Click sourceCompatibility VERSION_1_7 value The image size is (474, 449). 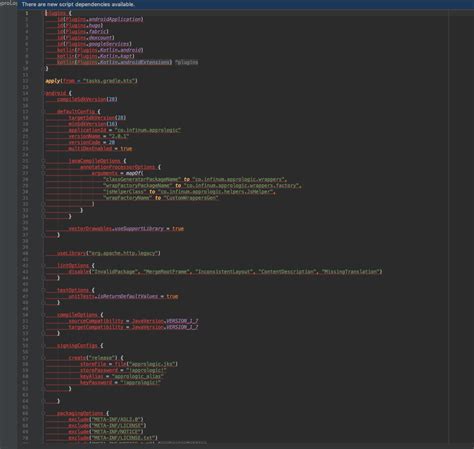[x=182, y=321]
